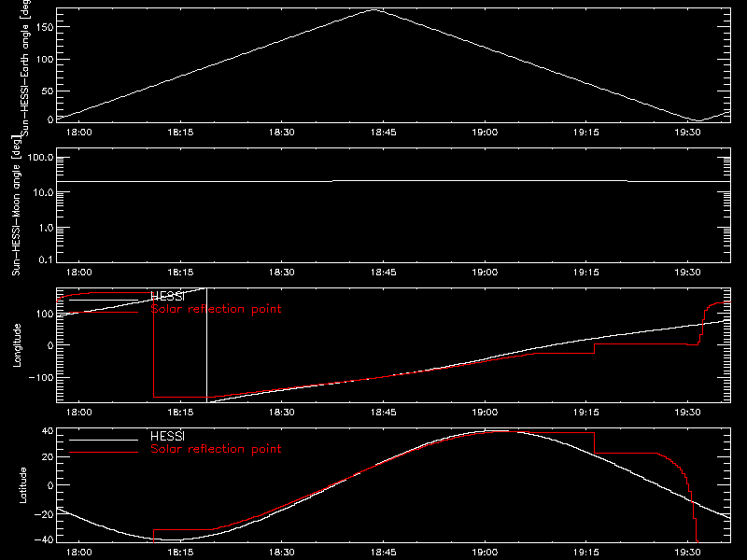Click '19:15' under the Latitude plot

(x=586, y=553)
